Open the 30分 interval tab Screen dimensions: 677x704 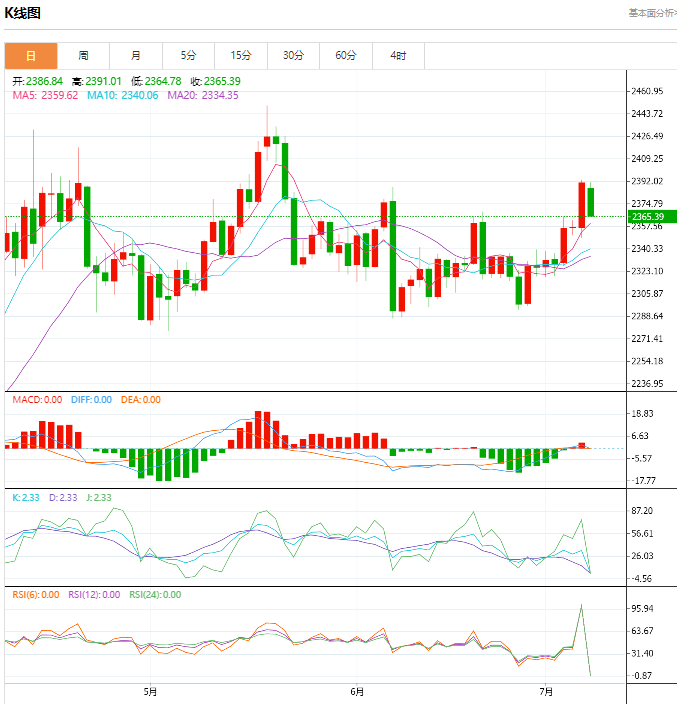click(x=294, y=56)
